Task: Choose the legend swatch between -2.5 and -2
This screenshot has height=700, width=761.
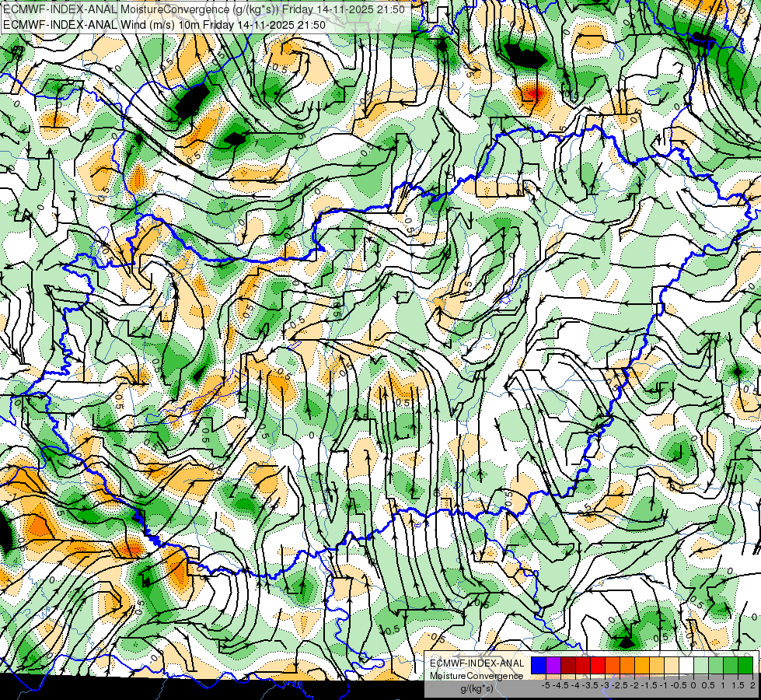Action: click(x=627, y=666)
